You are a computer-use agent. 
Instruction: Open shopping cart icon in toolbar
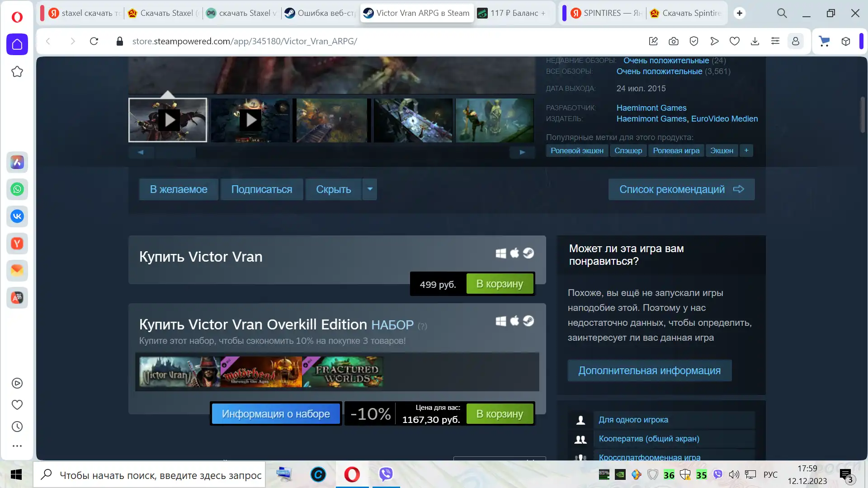click(x=825, y=41)
